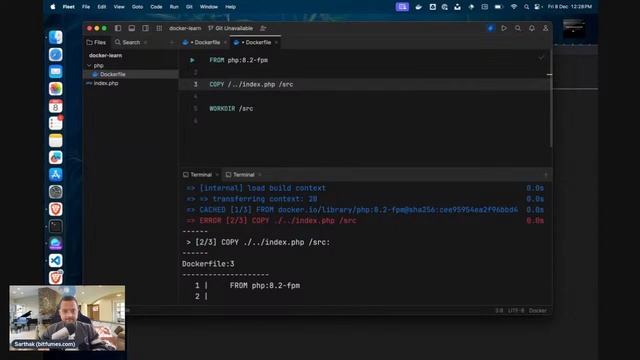The image size is (640, 360).
Task: Click the blue Smart Mode icon
Action: (x=491, y=28)
